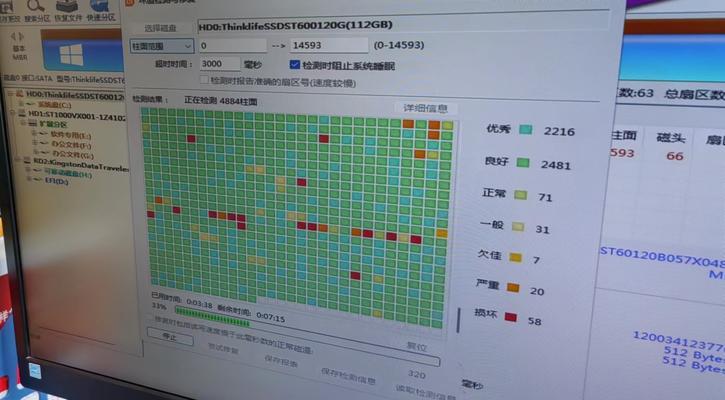Viewport: 725px width, 400px height.
Task: Collapse the HD1 disk tree node
Action: click(13, 112)
